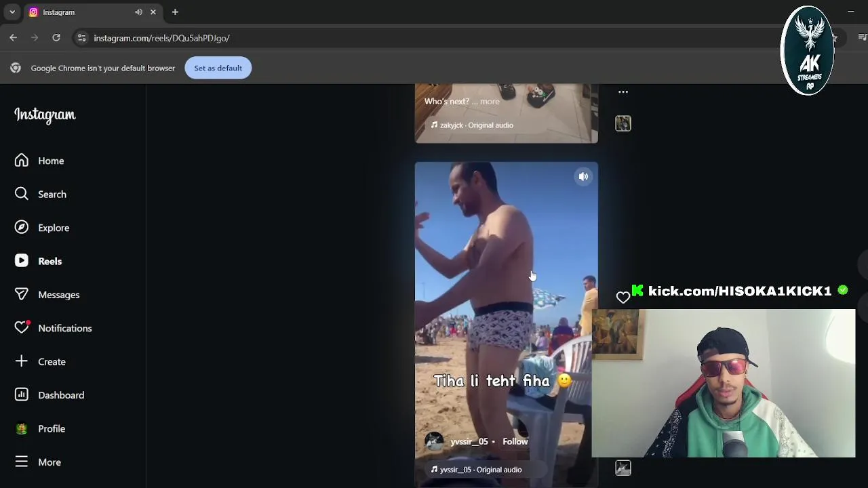Follow the yvssir__05 account
868x488 pixels.
tap(515, 441)
